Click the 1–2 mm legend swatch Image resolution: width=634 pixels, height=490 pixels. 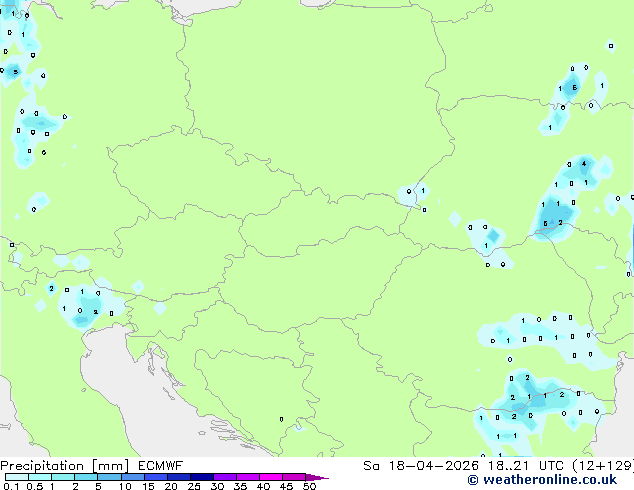(x=63, y=477)
